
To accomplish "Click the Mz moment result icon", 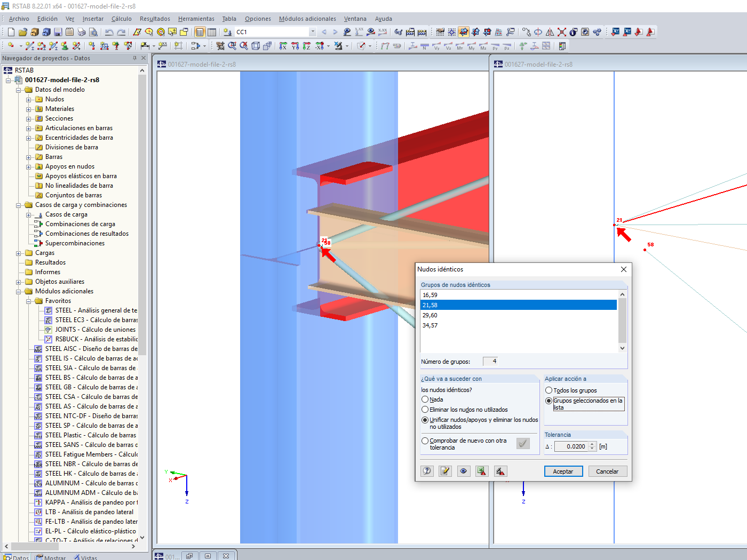I will tap(483, 46).
